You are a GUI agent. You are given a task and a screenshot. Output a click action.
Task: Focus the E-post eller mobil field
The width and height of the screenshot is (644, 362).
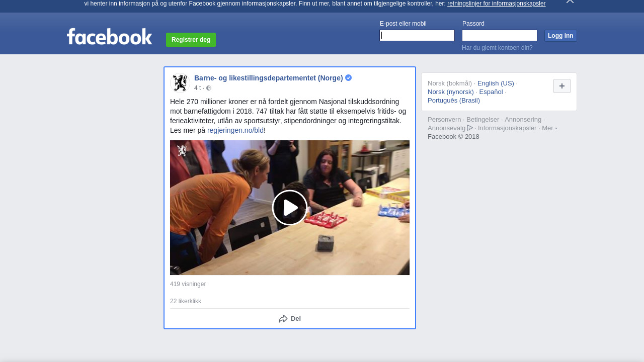[x=417, y=36]
